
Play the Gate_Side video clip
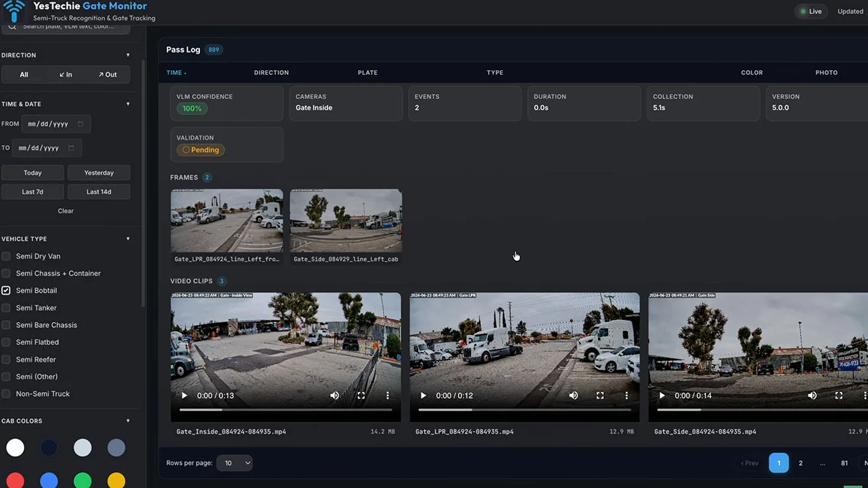[662, 395]
